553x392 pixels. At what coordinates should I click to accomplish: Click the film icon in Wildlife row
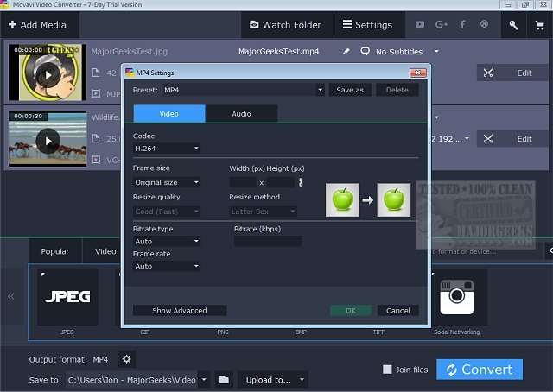96,160
